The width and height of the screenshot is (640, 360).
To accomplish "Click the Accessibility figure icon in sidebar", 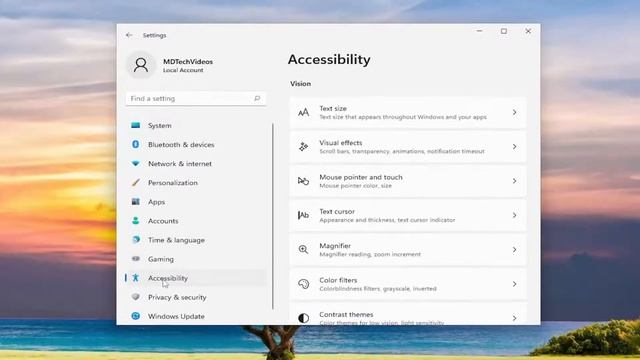I will click(136, 278).
